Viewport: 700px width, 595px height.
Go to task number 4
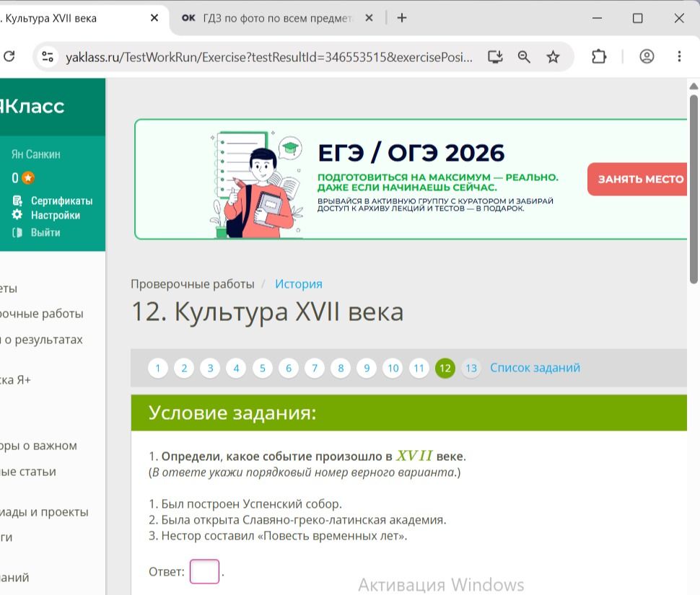[236, 369]
